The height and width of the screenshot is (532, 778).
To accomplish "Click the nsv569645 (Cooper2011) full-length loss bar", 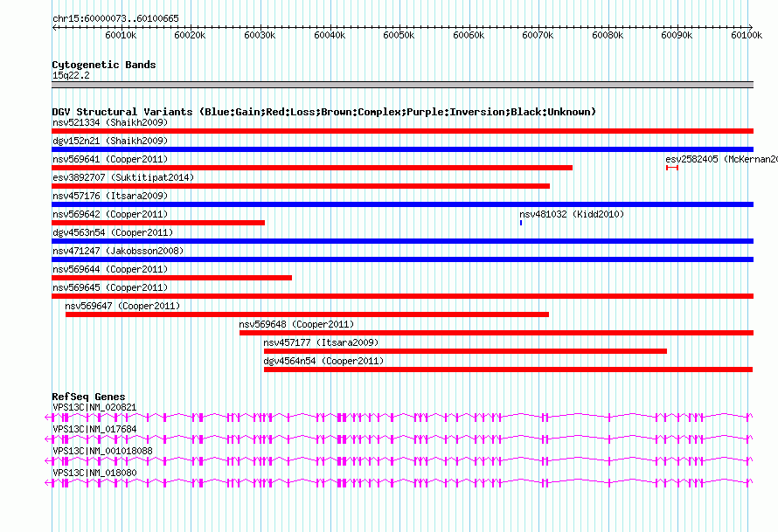I will [402, 296].
